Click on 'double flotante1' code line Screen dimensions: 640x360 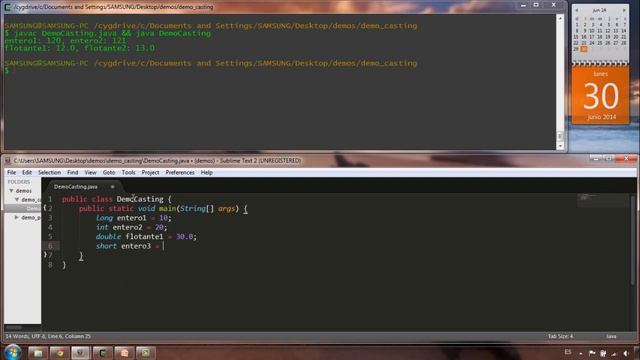pos(146,237)
